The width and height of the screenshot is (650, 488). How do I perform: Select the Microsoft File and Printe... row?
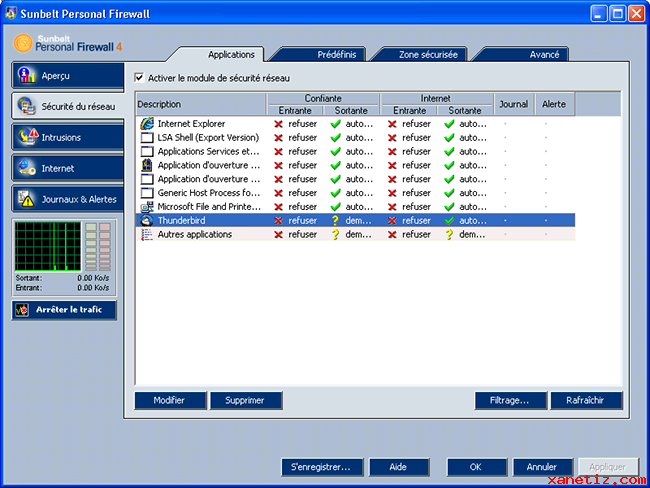355,206
